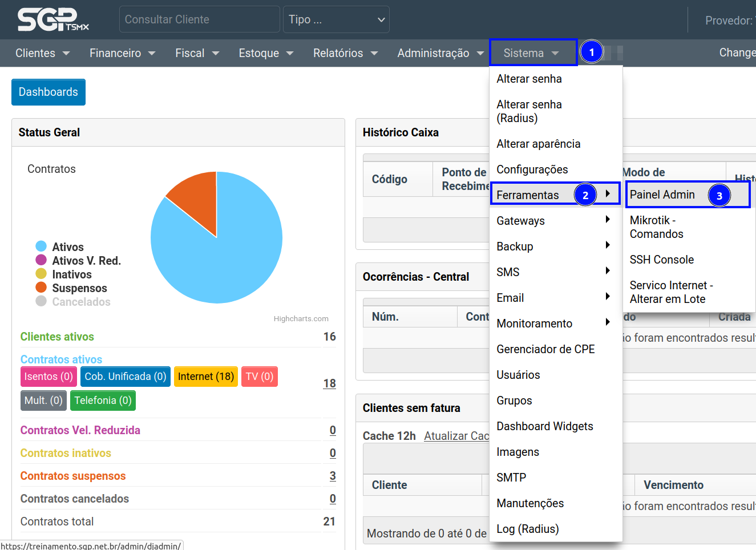The height and width of the screenshot is (550, 756).
Task: Open the Tipo dropdown selector
Action: [336, 19]
